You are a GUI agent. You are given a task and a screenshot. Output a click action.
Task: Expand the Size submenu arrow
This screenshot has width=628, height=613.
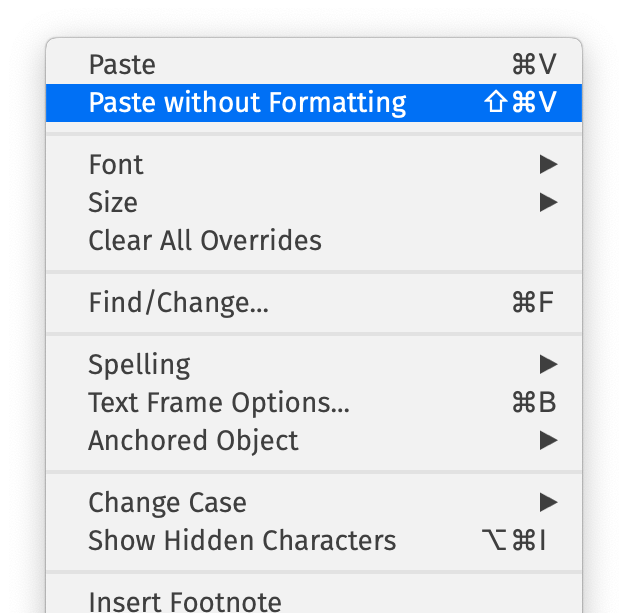click(x=547, y=202)
